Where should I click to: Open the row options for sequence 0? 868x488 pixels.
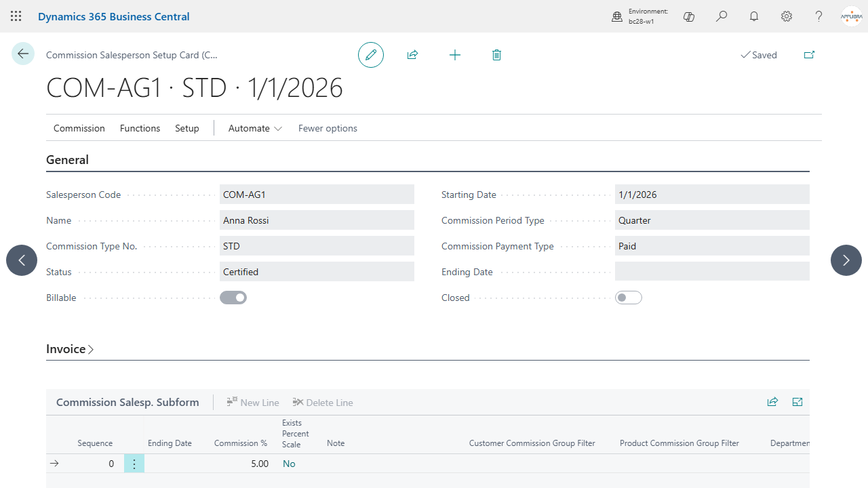(x=134, y=464)
